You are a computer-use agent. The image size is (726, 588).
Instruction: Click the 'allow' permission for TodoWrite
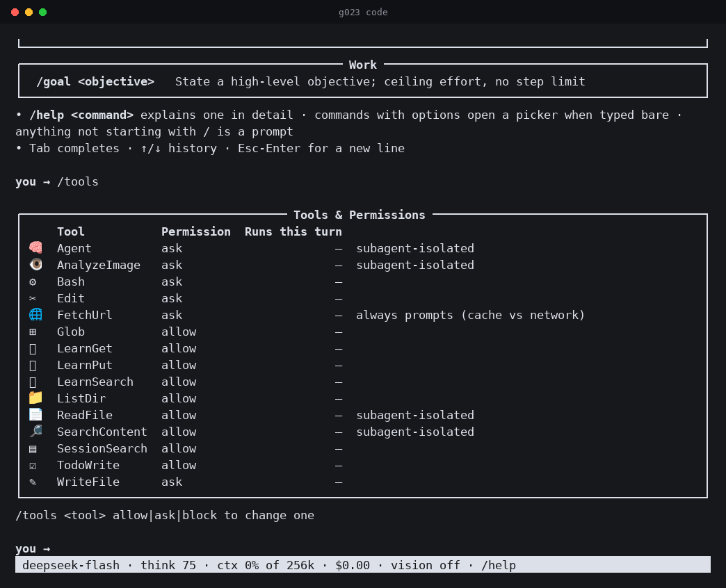[179, 465]
